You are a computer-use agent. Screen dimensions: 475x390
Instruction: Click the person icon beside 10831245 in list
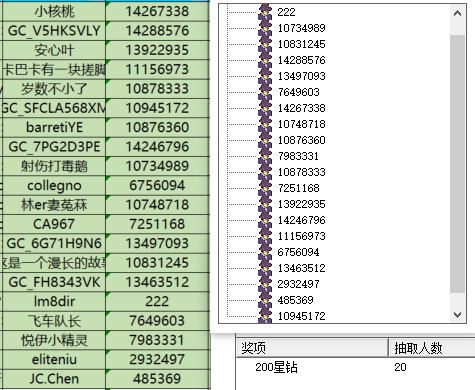(265, 44)
